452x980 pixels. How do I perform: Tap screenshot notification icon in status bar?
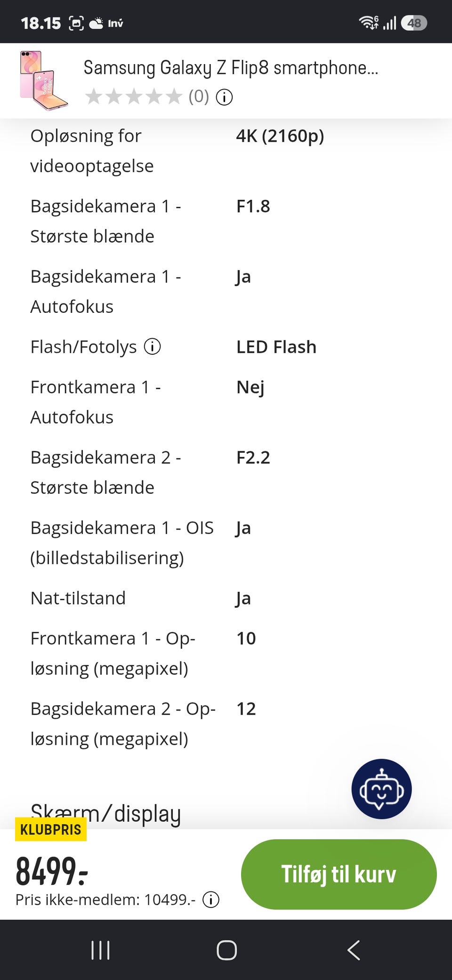pyautogui.click(x=76, y=23)
